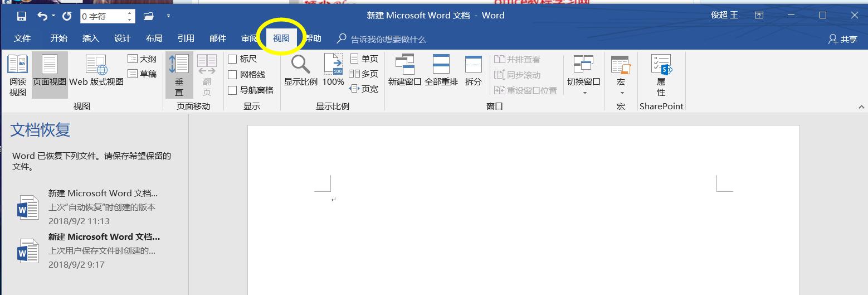Open the 文件 tab
This screenshot has width=868, height=295.
coord(22,38)
